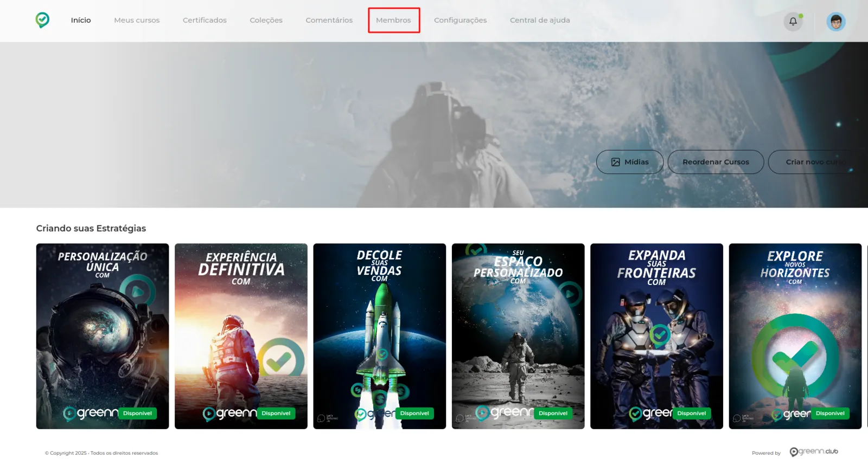868x459 pixels.
Task: Open Seu Espaço Personalizado course card
Action: (518, 336)
